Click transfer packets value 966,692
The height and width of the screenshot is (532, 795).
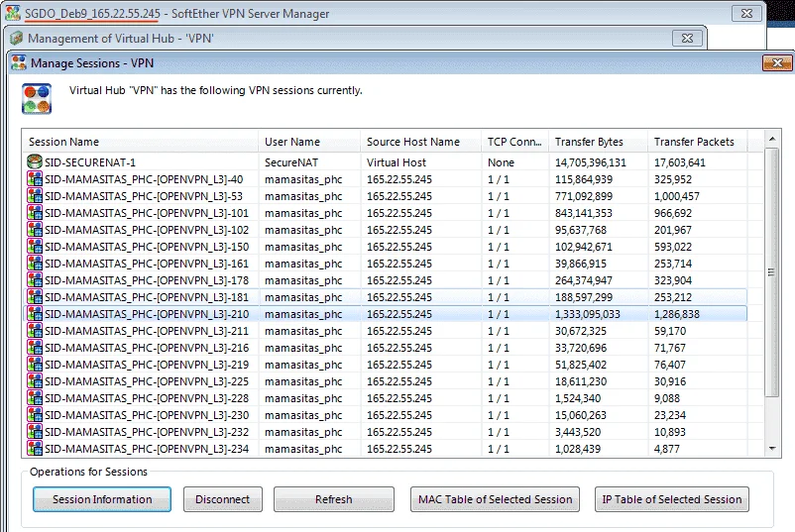(673, 213)
